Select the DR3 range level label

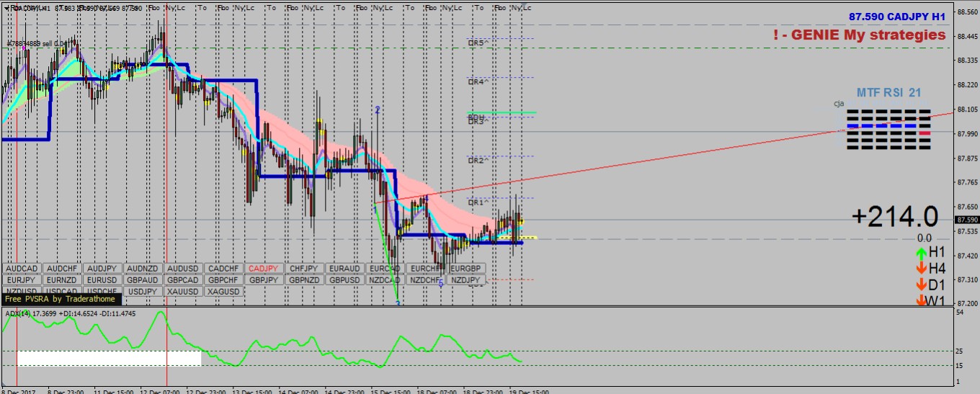pos(478,122)
